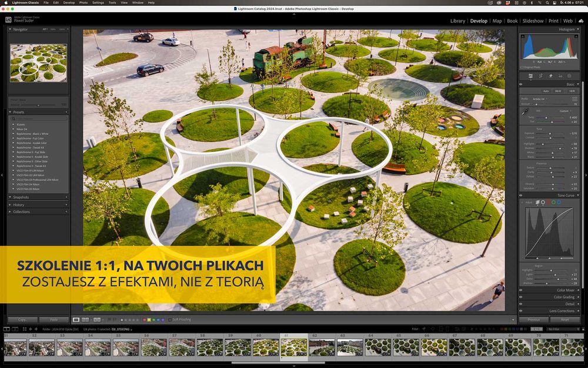588x368 pixels.
Task: Click the Previous button
Action: click(534, 320)
